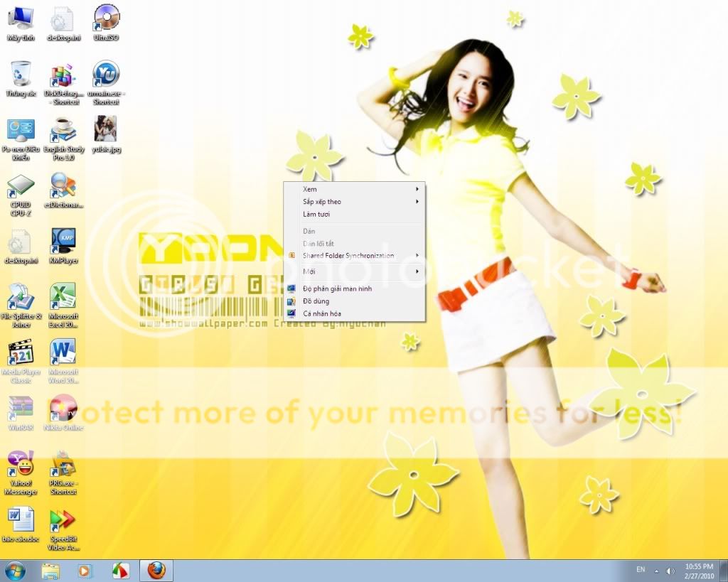Select the SpeedBit Video Accelerator shortcut

[x=63, y=520]
